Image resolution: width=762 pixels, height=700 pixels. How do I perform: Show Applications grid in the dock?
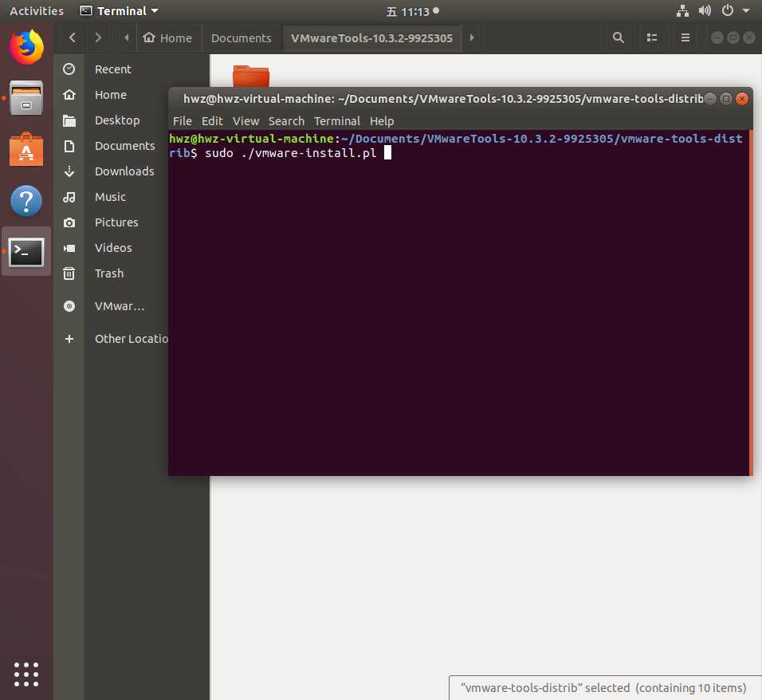point(26,674)
